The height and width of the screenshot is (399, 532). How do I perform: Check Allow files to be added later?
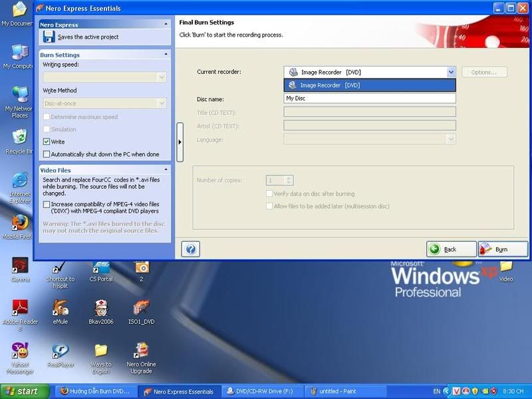click(269, 206)
